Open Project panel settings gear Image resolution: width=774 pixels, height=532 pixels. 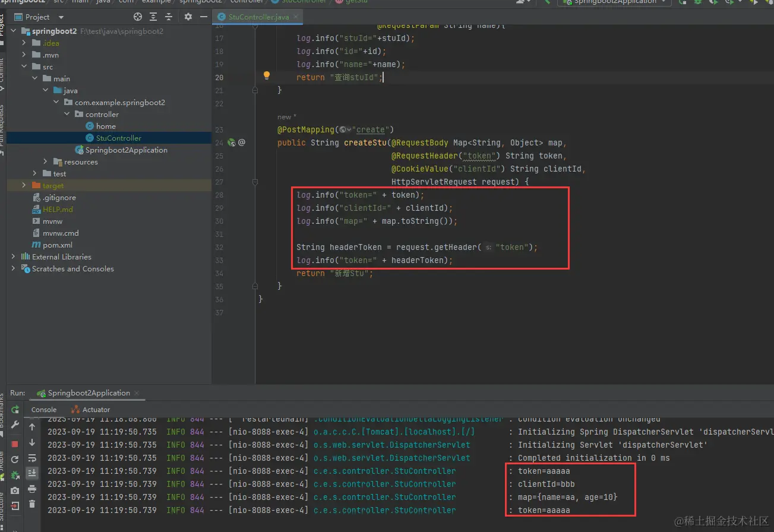[188, 17]
